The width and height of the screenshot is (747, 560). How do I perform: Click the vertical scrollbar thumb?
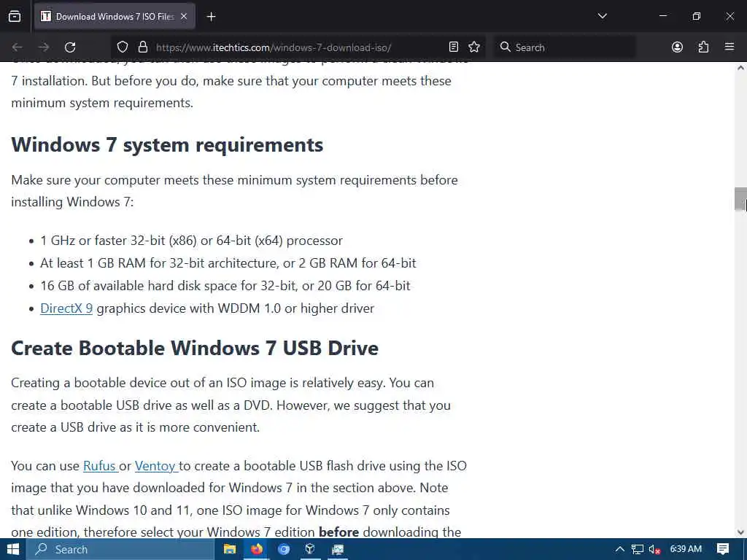tap(740, 199)
